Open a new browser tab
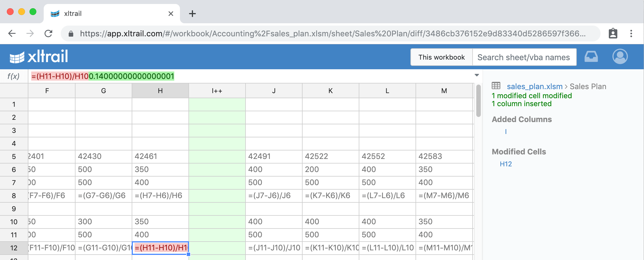Screen dimensions: 644x260 tap(192, 14)
